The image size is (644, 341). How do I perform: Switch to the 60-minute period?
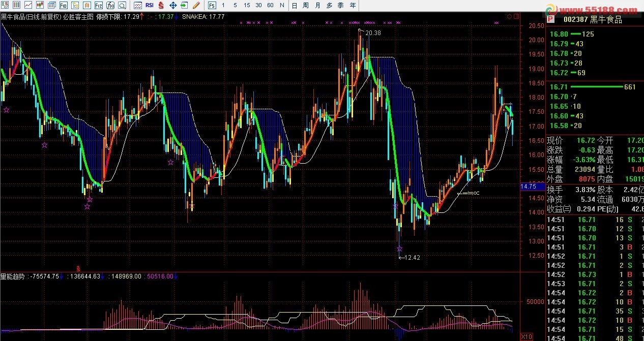click(x=270, y=5)
